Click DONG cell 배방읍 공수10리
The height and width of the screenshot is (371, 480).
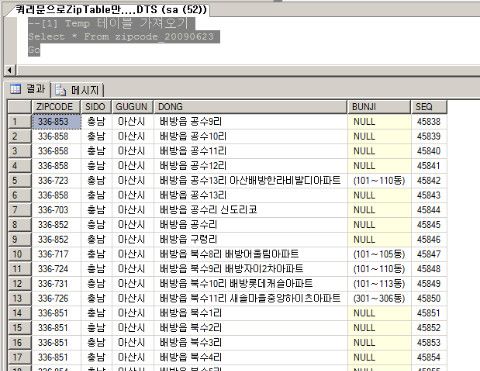tap(250, 136)
